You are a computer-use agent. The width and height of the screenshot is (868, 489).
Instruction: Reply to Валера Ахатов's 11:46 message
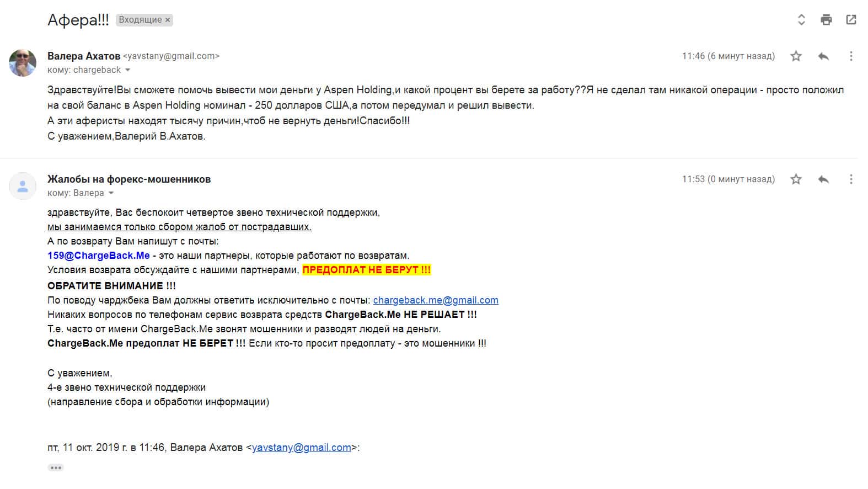823,56
